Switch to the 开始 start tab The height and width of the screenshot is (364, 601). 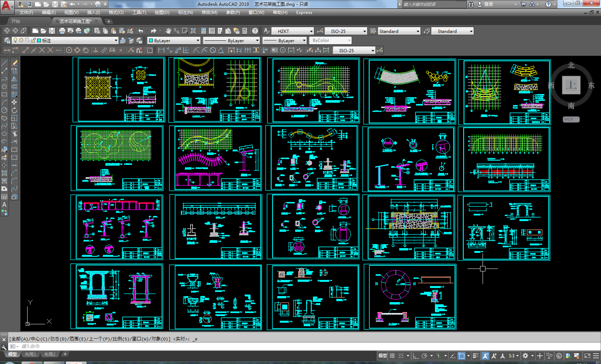tap(15, 21)
